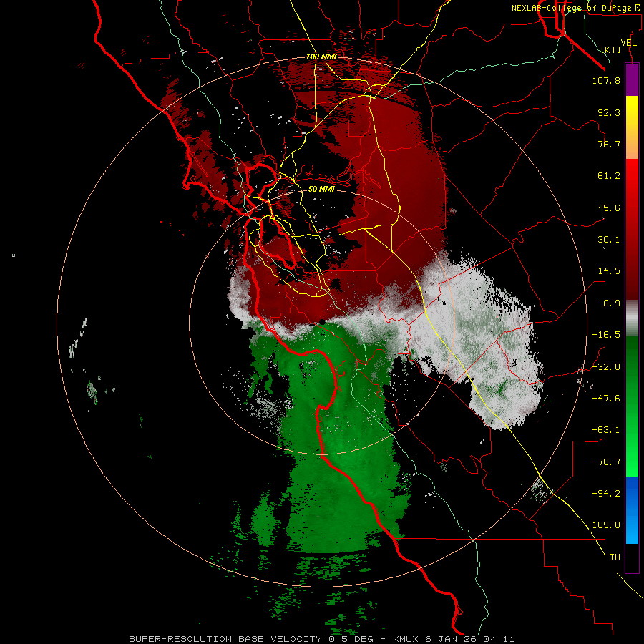Click the -47.6 velocity scale value
644x644 pixels.
pyautogui.click(x=606, y=399)
